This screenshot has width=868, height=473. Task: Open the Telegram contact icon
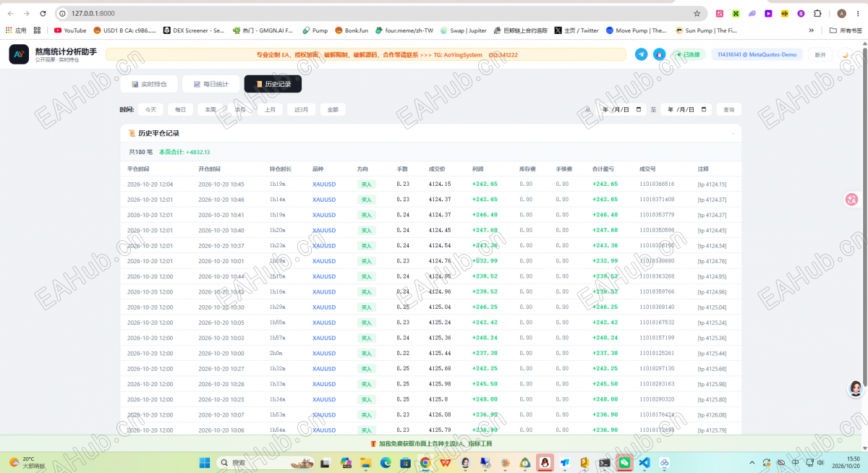[x=641, y=54]
